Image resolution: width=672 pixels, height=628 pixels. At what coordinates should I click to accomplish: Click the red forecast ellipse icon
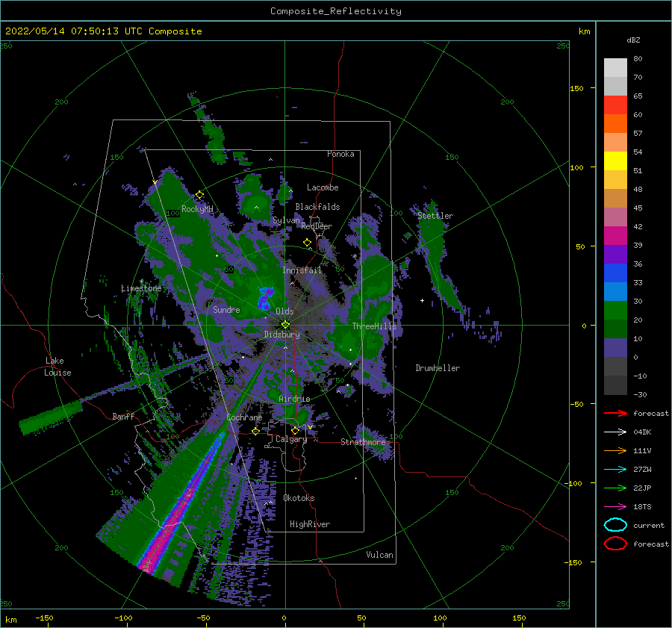click(615, 544)
